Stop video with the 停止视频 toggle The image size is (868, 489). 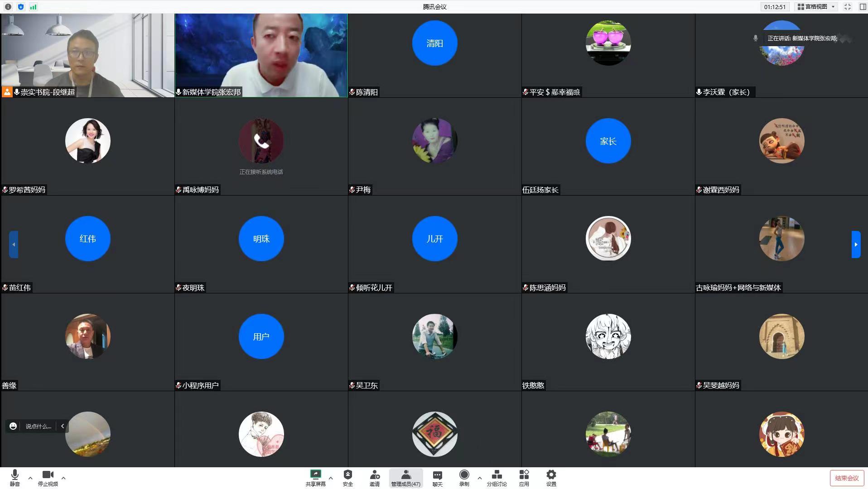click(x=48, y=478)
